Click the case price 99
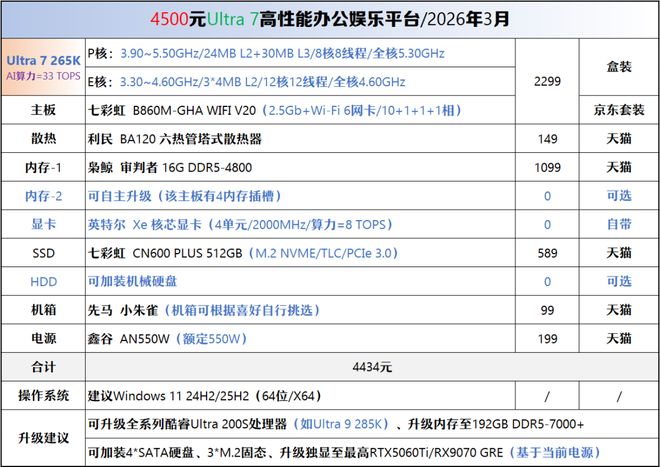The height and width of the screenshot is (467, 660). pyautogui.click(x=547, y=310)
